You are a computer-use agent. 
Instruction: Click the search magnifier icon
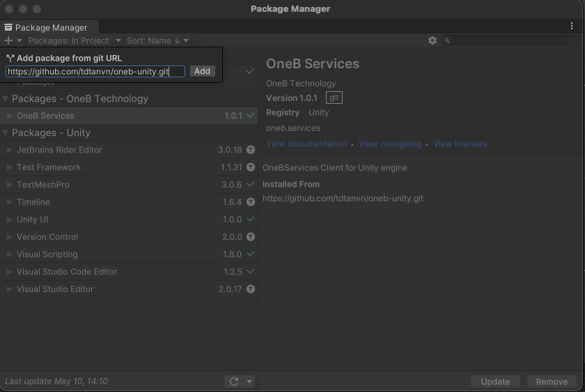point(447,40)
